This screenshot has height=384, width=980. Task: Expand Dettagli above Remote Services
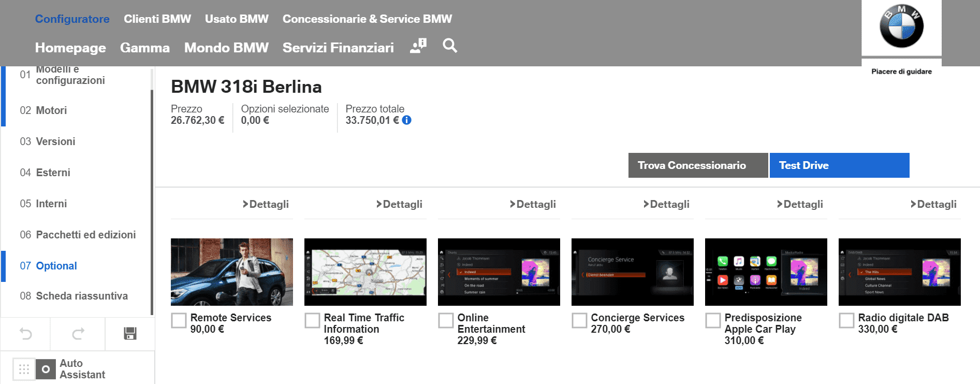click(x=266, y=204)
